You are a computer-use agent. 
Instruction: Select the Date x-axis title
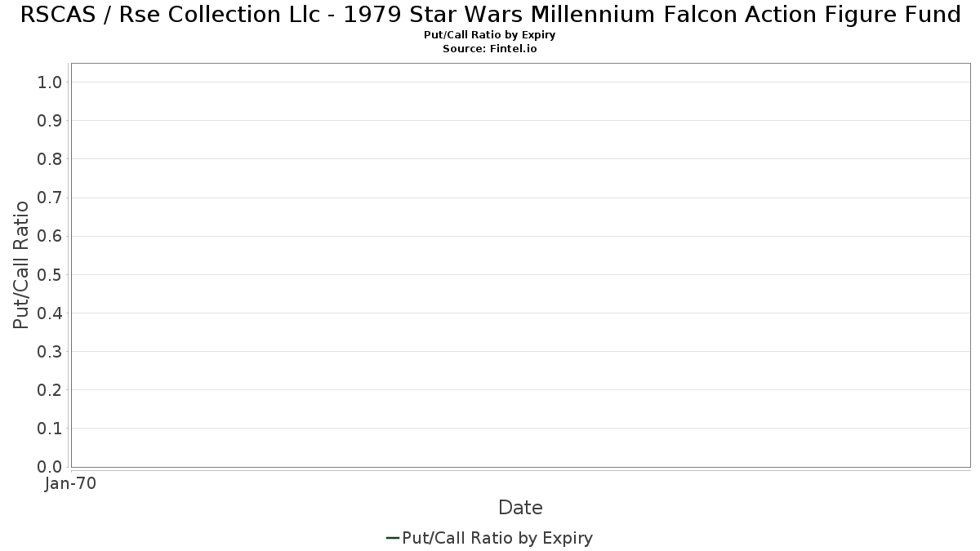point(520,508)
